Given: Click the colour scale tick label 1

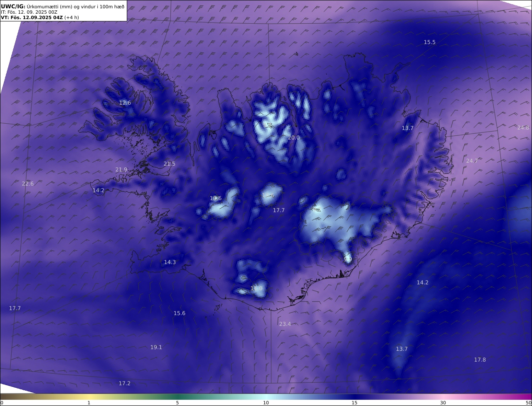Looking at the screenshot, I should tap(89, 403).
